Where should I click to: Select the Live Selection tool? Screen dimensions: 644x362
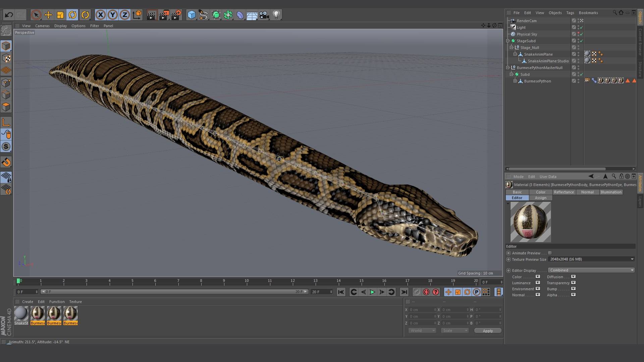click(36, 15)
